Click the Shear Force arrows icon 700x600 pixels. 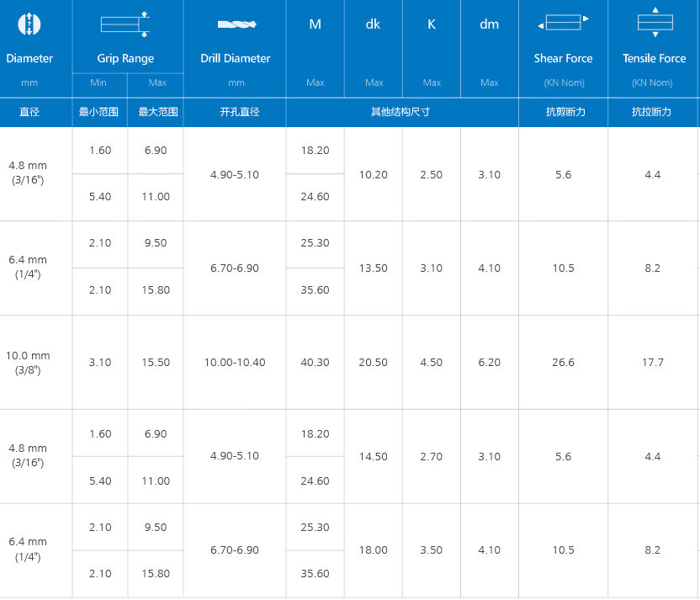tap(563, 24)
